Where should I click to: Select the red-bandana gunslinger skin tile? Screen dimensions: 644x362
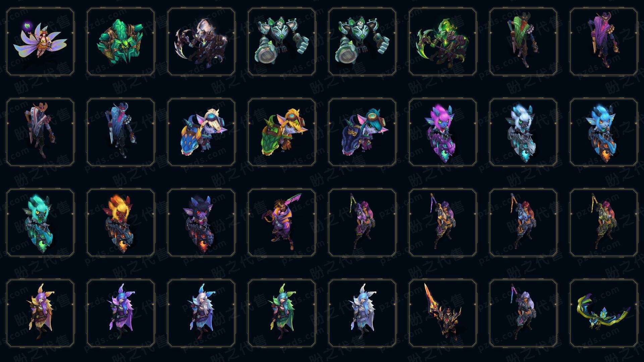pyautogui.click(x=121, y=132)
